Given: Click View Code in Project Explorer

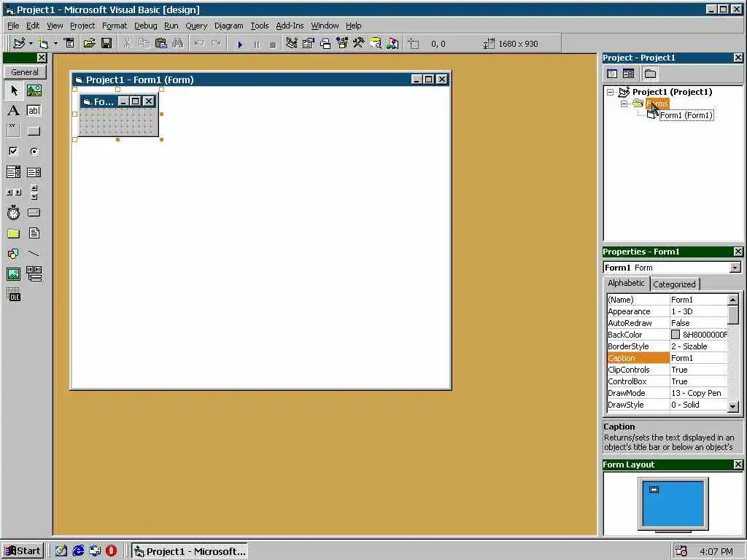Looking at the screenshot, I should (612, 74).
